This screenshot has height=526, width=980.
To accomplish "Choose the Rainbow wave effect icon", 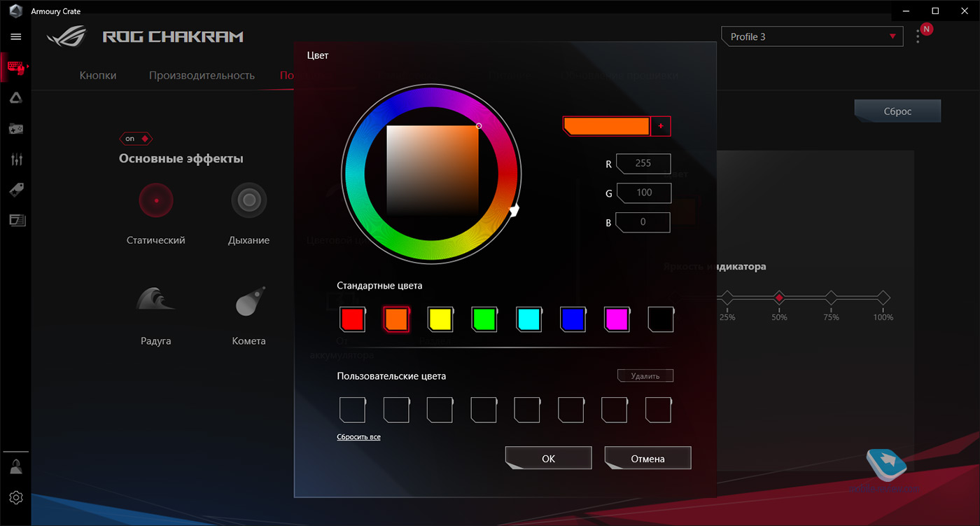I will 155,300.
